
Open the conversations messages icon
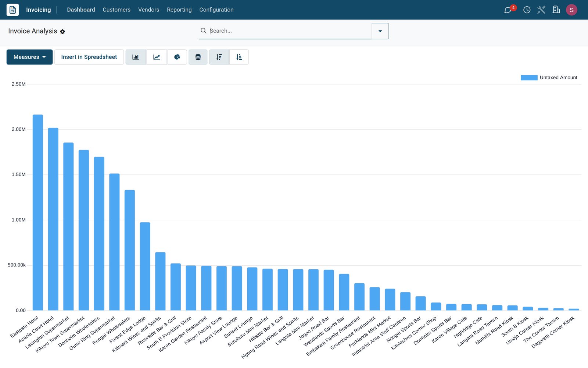pos(508,10)
